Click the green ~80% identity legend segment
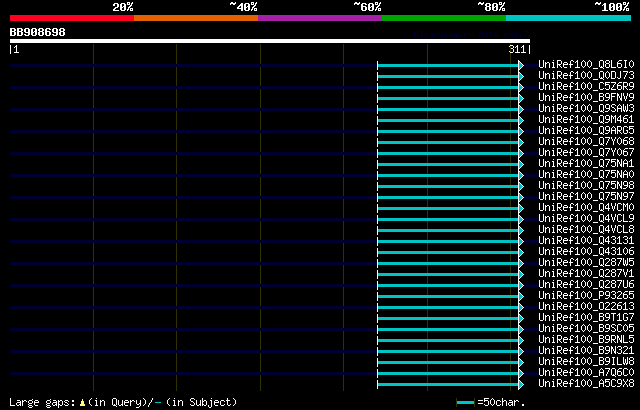Screen dimensions: 640x410 [444, 18]
